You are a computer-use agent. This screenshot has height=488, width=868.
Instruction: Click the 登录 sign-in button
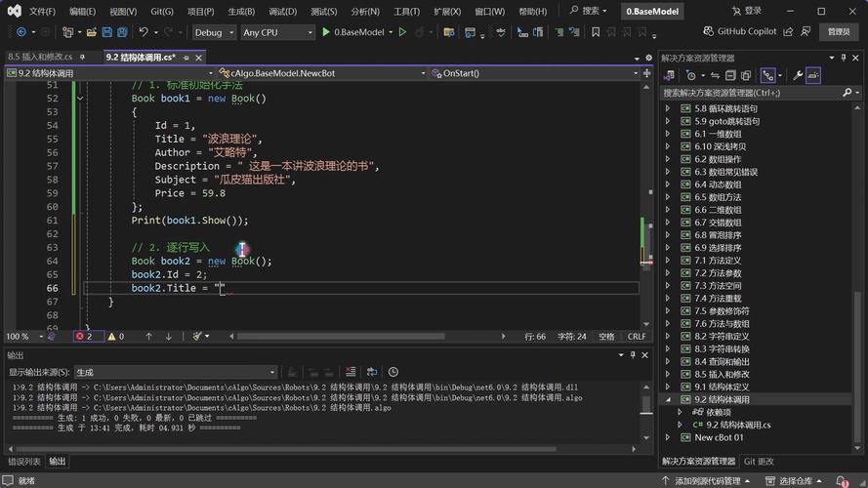pos(746,11)
